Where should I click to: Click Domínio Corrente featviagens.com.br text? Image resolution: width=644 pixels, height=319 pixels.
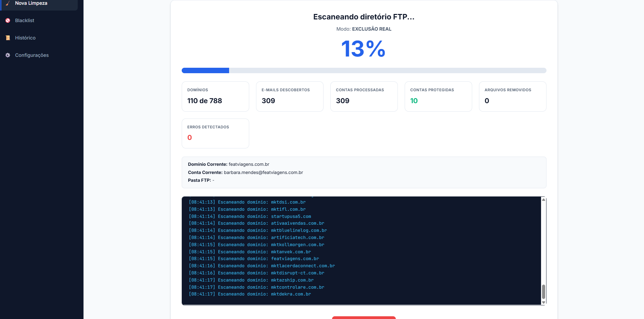coord(228,164)
